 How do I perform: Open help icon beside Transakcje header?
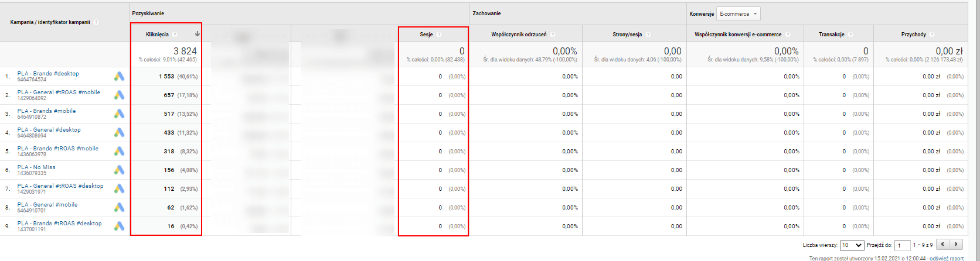click(x=850, y=35)
